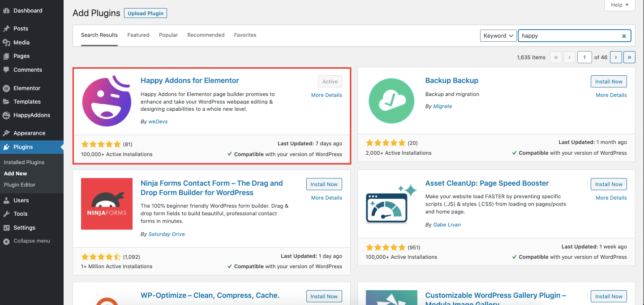
Task: Click the Asset CleanUp star rating
Action: click(x=386, y=247)
